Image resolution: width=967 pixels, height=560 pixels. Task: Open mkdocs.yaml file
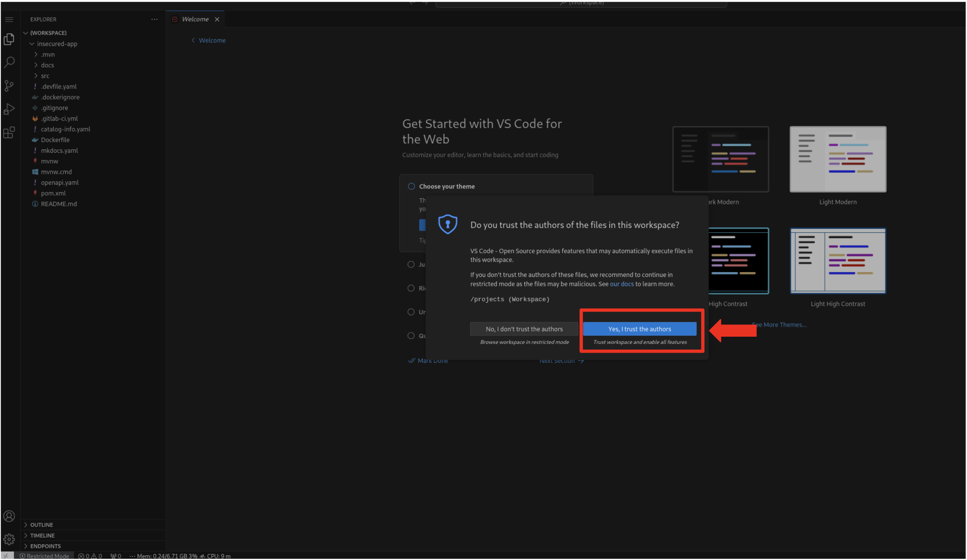(59, 151)
